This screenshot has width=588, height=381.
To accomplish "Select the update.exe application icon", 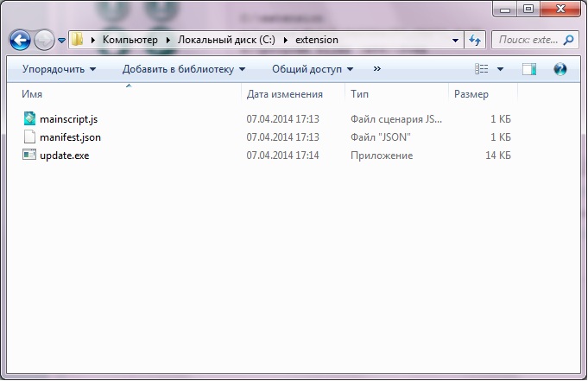I will click(29, 155).
